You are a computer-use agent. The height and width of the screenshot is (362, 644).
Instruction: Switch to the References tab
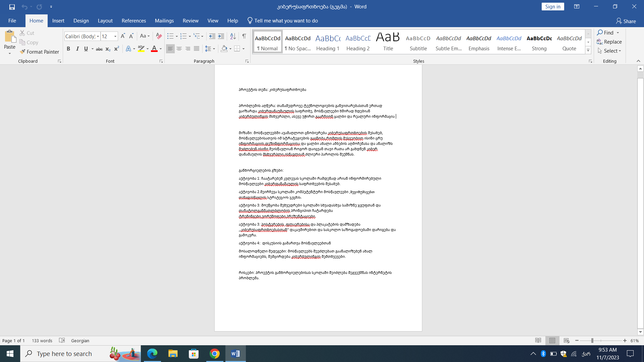click(134, 21)
